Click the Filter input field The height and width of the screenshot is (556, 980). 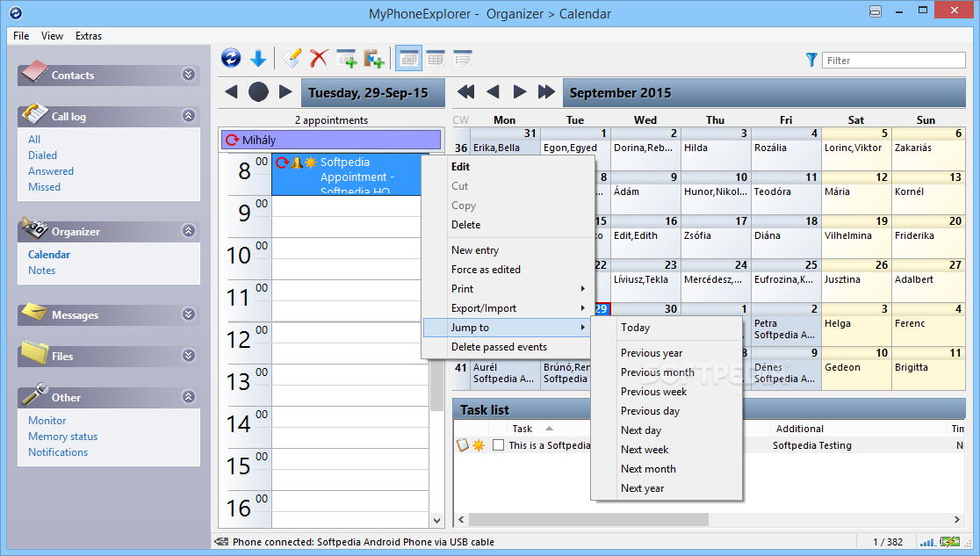(894, 60)
